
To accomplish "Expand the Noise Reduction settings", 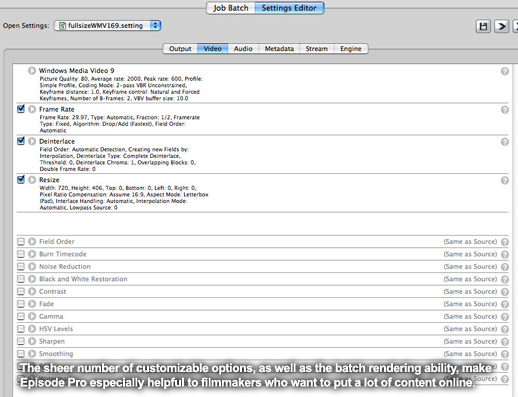I will pyautogui.click(x=32, y=266).
